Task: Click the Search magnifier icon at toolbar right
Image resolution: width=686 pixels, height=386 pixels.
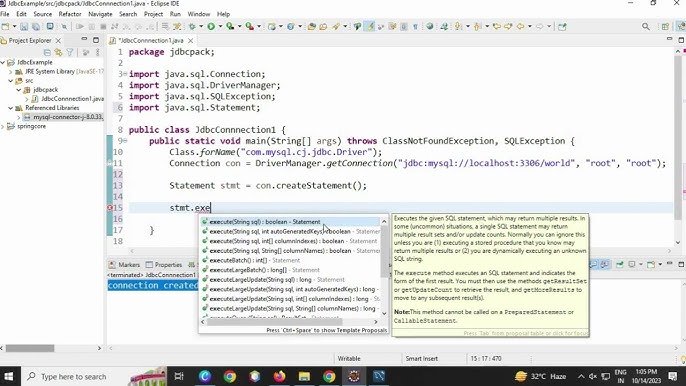Action: coord(646,27)
